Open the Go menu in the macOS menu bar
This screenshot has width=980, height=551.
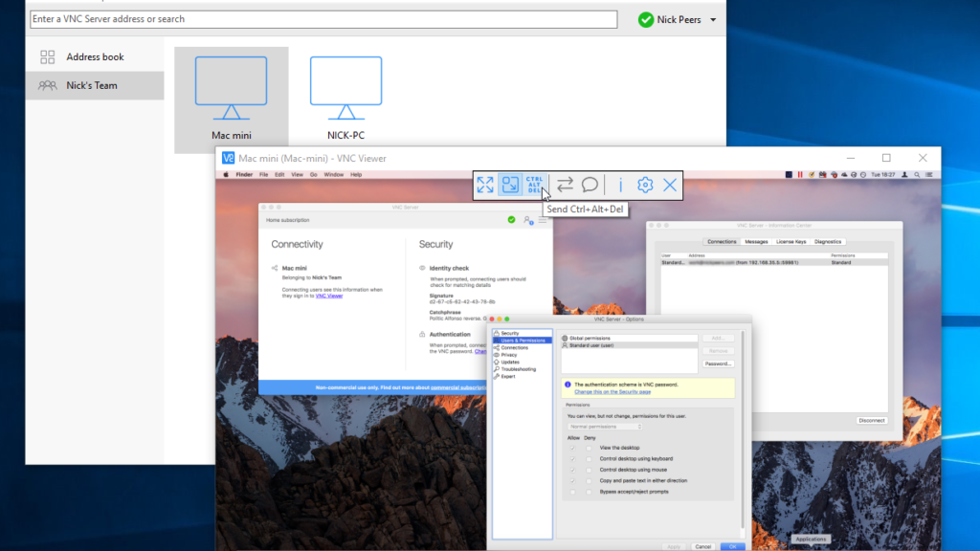(x=315, y=175)
